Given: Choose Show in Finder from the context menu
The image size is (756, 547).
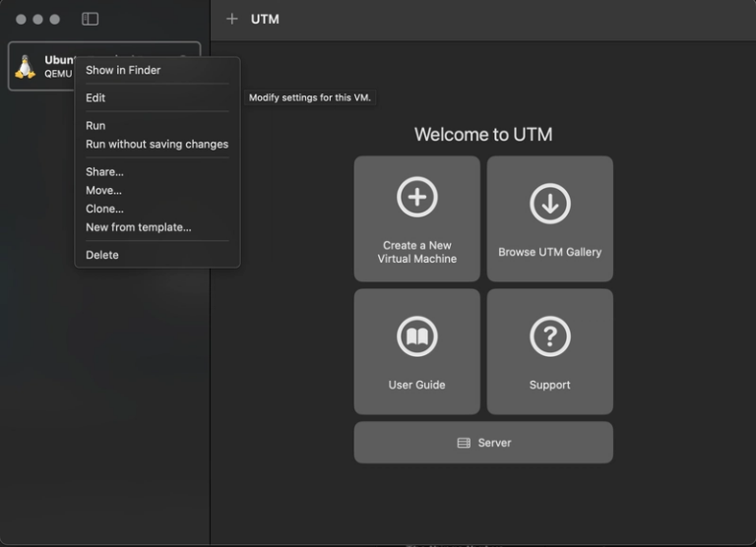Looking at the screenshot, I should (x=157, y=71).
